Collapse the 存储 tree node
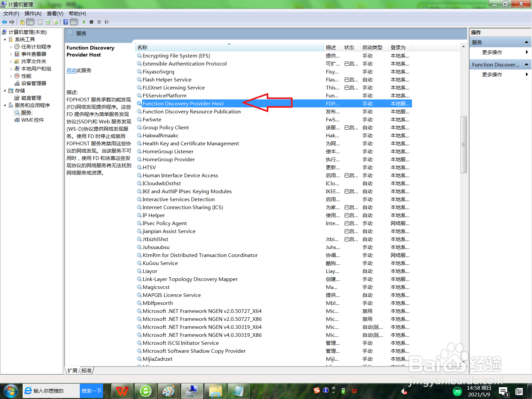The image size is (532, 399). point(5,91)
